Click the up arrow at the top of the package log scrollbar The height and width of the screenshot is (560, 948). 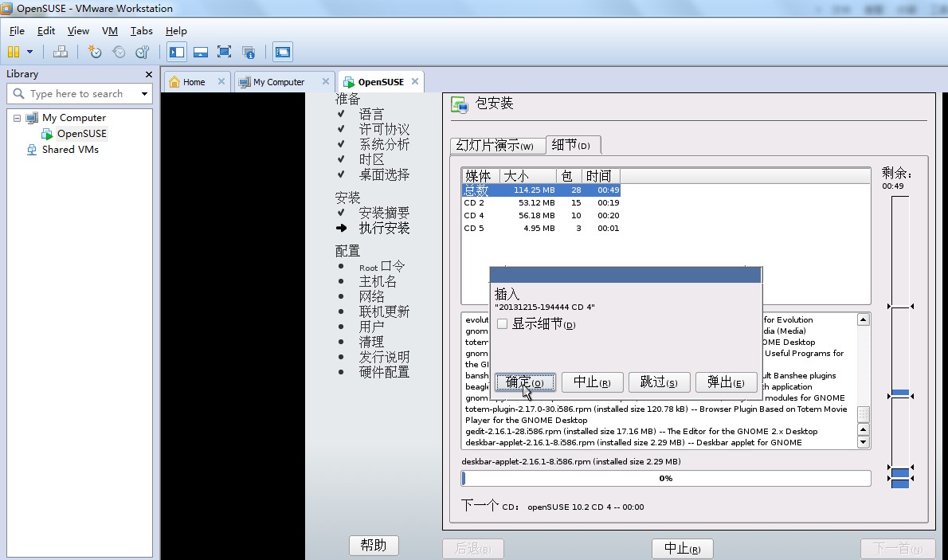pyautogui.click(x=864, y=319)
